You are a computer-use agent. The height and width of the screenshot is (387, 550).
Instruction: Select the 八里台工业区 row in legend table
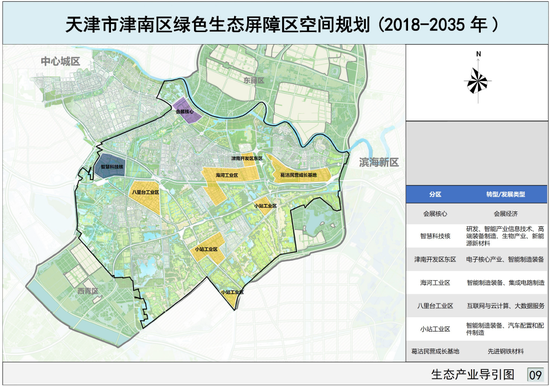pyautogui.click(x=477, y=306)
